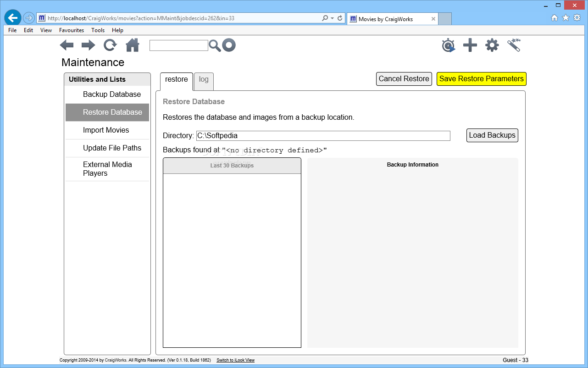The image size is (588, 368).
Task: Refresh the page from the address bar icon
Action: [x=340, y=18]
